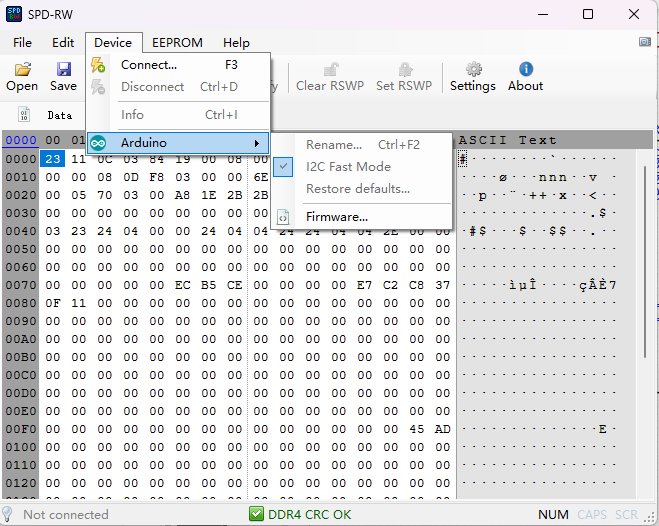Click the green CRC checkmark icon
659x526 pixels.
(256, 514)
